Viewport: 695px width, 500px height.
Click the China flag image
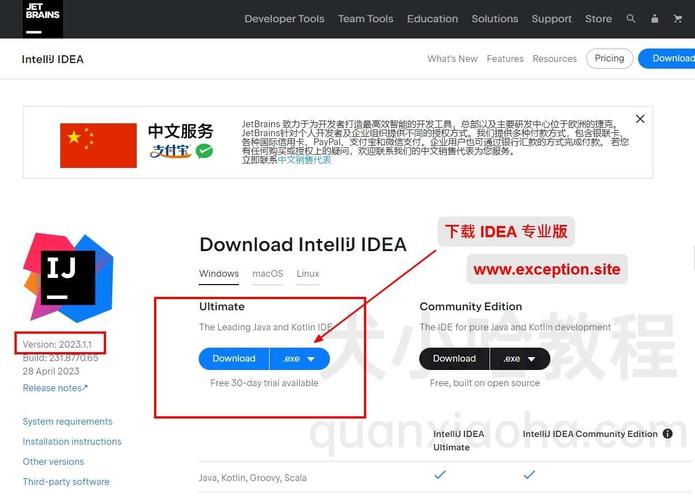98,145
